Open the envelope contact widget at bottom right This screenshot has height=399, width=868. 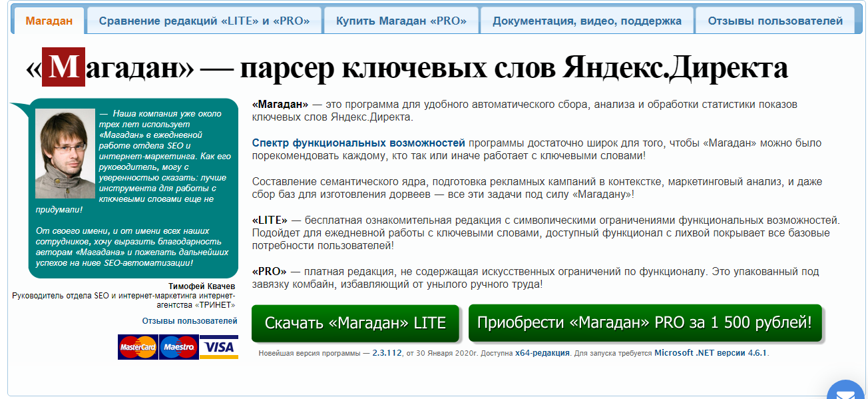coord(845,392)
